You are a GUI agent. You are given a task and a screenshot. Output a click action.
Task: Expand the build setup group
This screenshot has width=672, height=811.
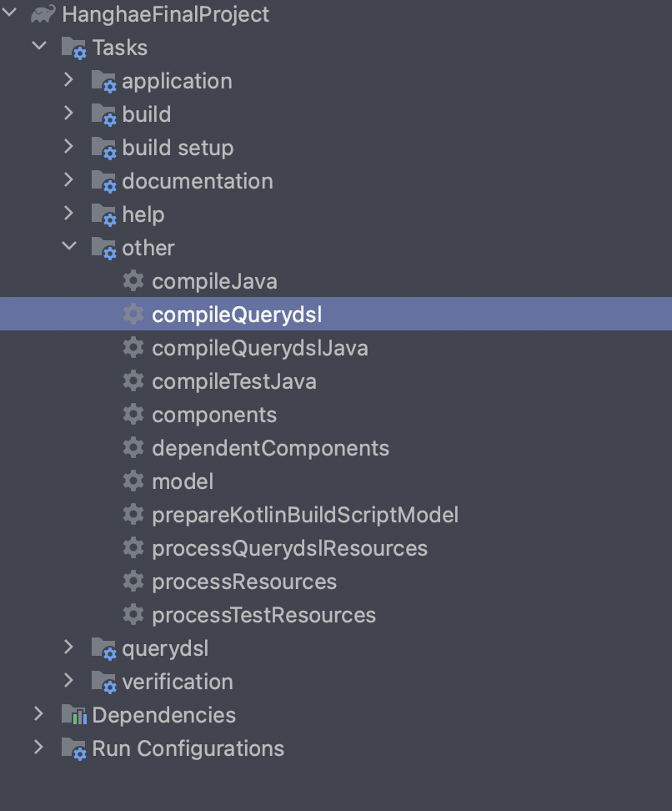tap(68, 146)
